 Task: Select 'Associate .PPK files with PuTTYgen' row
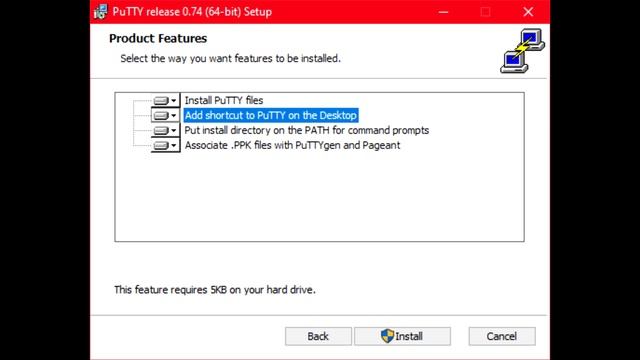pyautogui.click(x=292, y=145)
